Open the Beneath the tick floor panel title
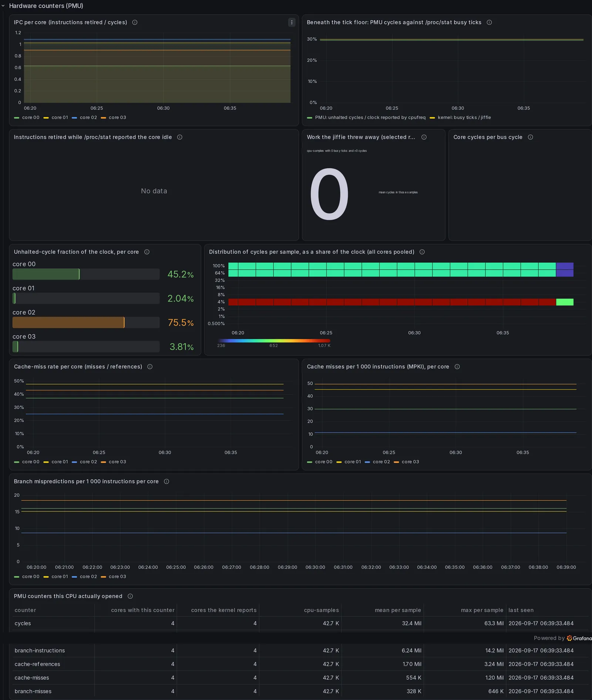Image resolution: width=592 pixels, height=700 pixels. pyautogui.click(x=394, y=23)
